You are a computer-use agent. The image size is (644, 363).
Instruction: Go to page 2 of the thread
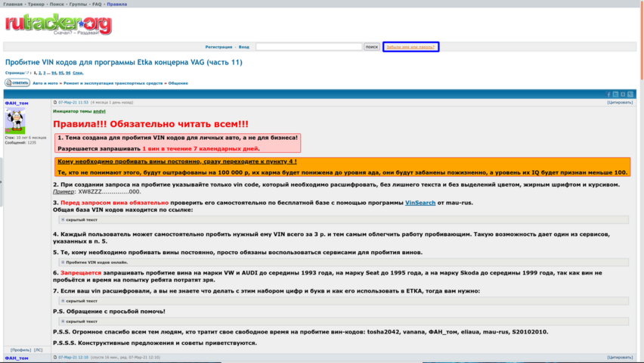coord(40,73)
